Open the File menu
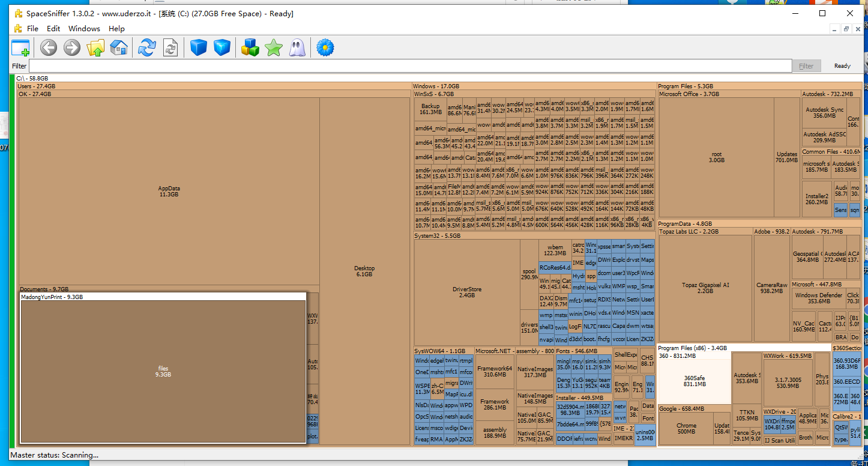The width and height of the screenshot is (868, 466). [x=32, y=28]
